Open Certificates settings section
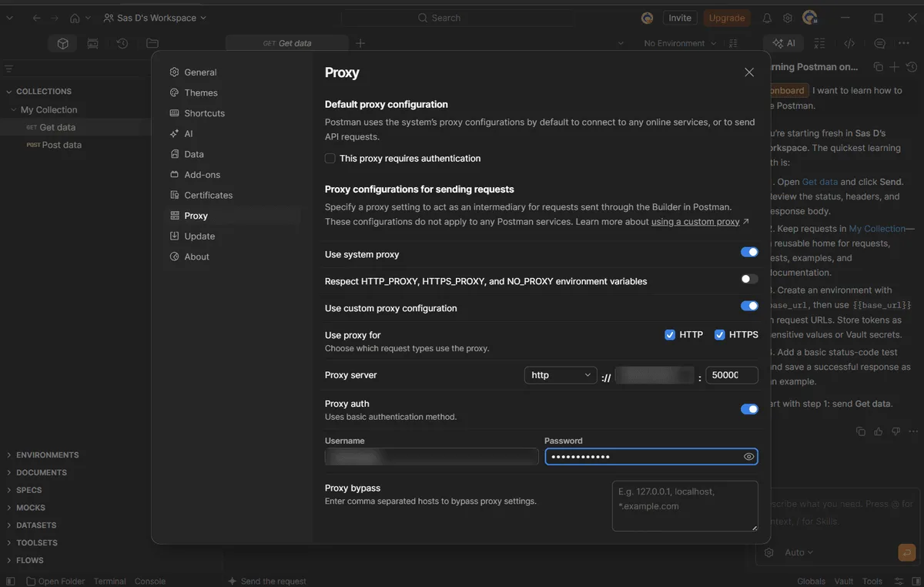924x587 pixels. pyautogui.click(x=208, y=195)
